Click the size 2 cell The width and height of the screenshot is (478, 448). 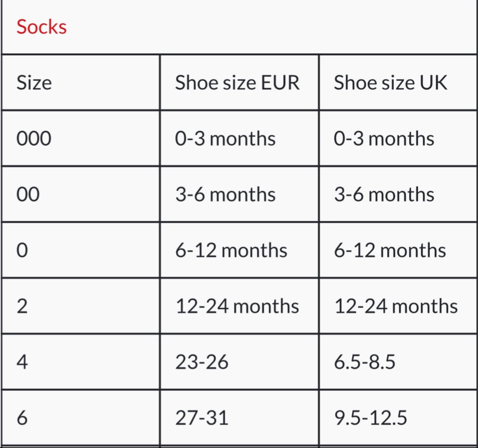point(22,307)
